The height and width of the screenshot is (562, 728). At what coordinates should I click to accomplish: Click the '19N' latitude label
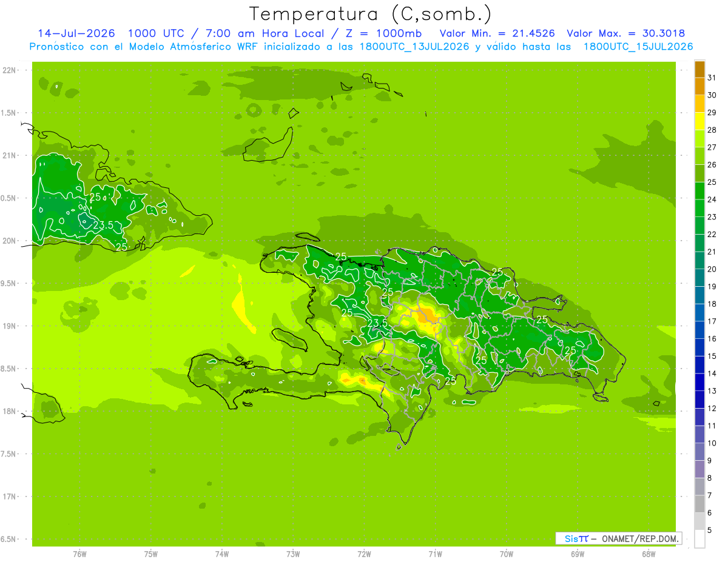pyautogui.click(x=10, y=326)
